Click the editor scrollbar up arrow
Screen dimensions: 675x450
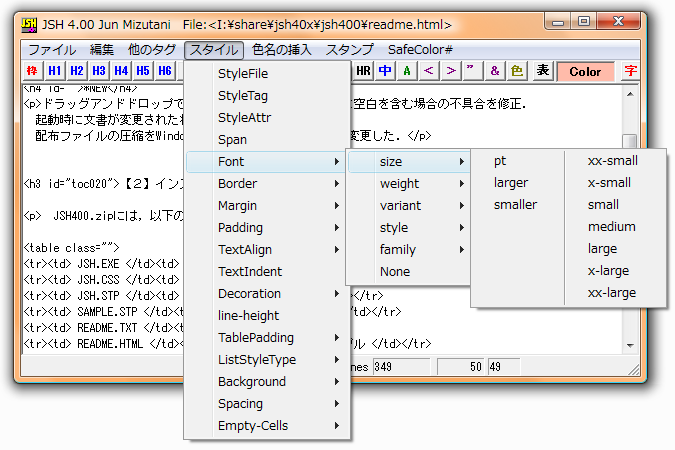(630, 94)
